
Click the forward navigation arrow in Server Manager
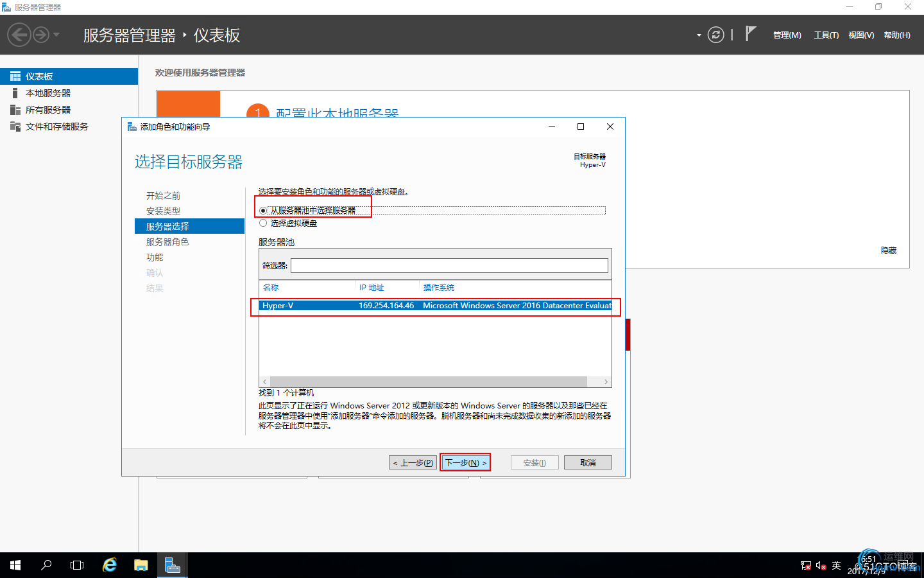41,35
